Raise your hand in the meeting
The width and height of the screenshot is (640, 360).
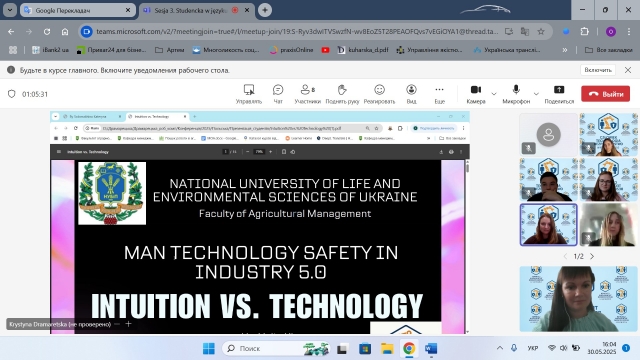(342, 94)
